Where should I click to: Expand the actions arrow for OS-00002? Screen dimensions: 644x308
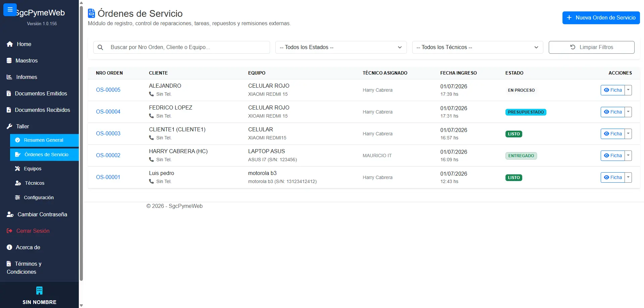pos(628,156)
